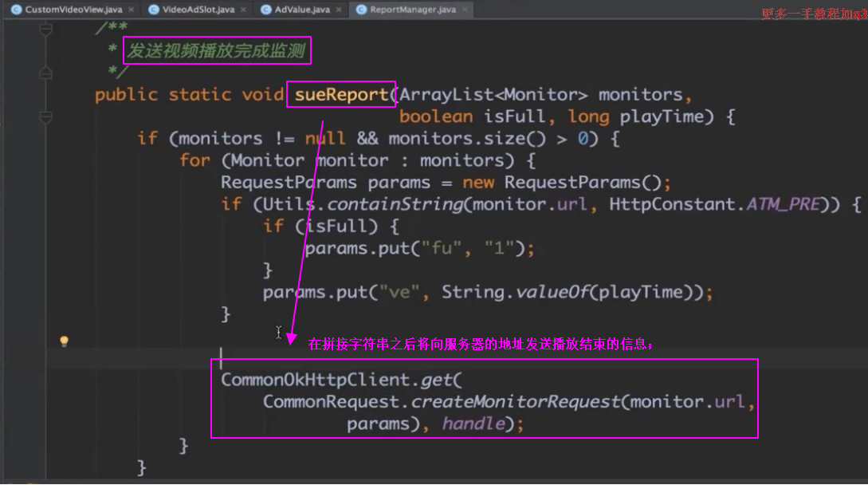Select the ReportManager.java tab
868x485 pixels.
(x=412, y=10)
